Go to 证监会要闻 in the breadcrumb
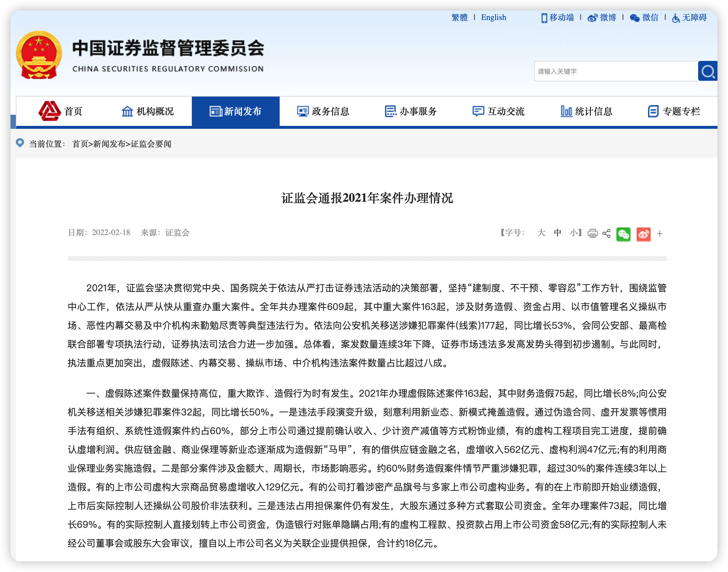Image resolution: width=728 pixels, height=572 pixels. coord(151,144)
